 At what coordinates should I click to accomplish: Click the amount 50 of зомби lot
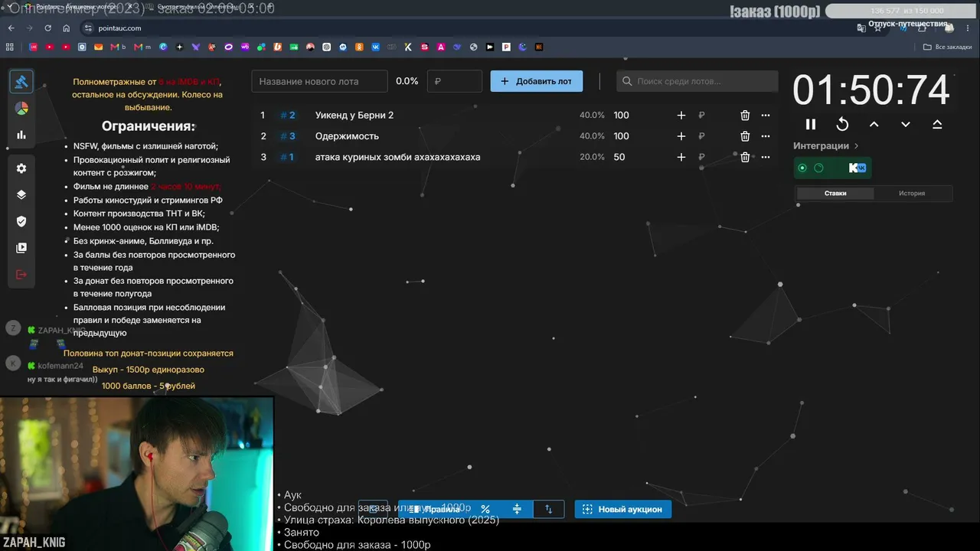coord(619,157)
